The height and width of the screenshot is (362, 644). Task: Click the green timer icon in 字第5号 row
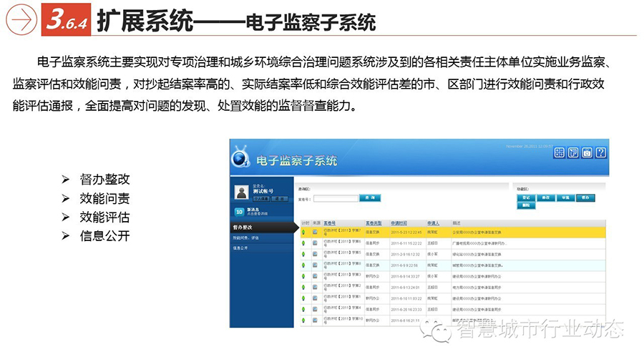coord(303,255)
